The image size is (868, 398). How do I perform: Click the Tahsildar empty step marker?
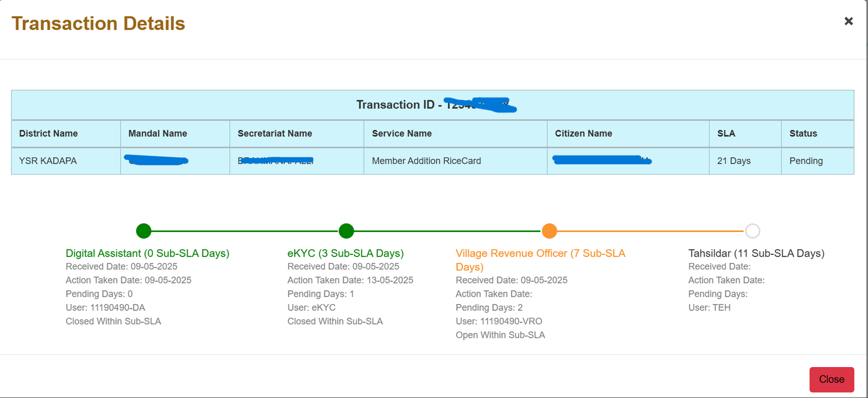[x=752, y=231]
